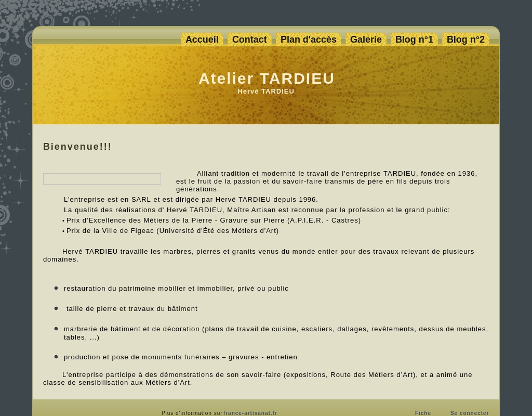Open the Accueil menu tab

click(x=202, y=40)
